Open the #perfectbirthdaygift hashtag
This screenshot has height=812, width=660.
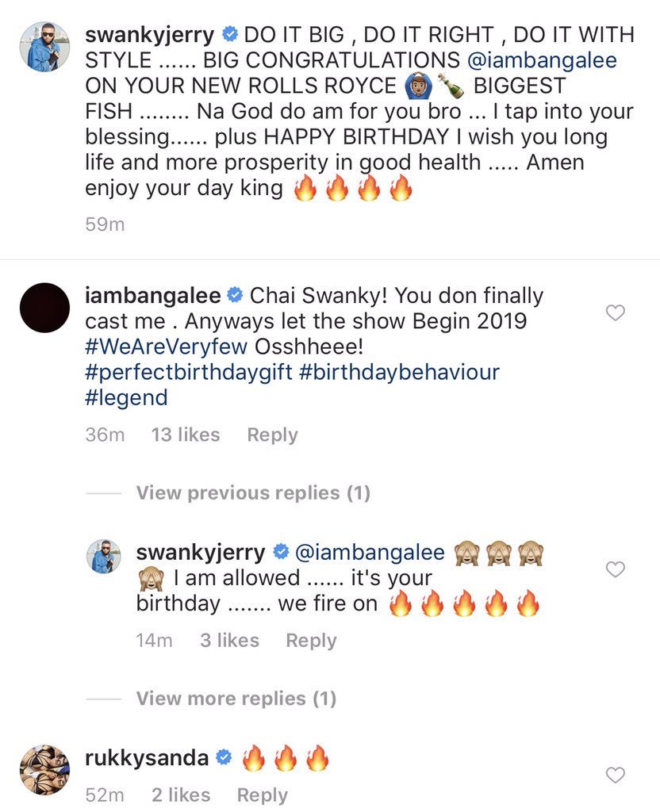point(187,372)
